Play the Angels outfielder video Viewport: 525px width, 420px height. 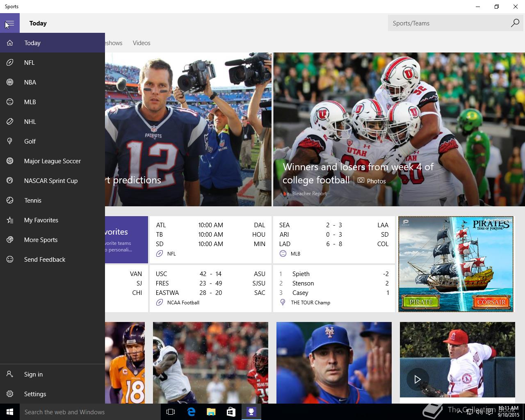(x=417, y=379)
